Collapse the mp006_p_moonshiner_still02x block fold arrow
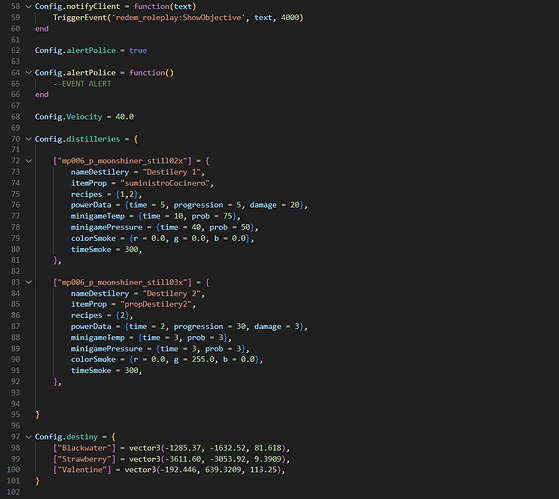The height and width of the screenshot is (499, 559). pos(29,161)
